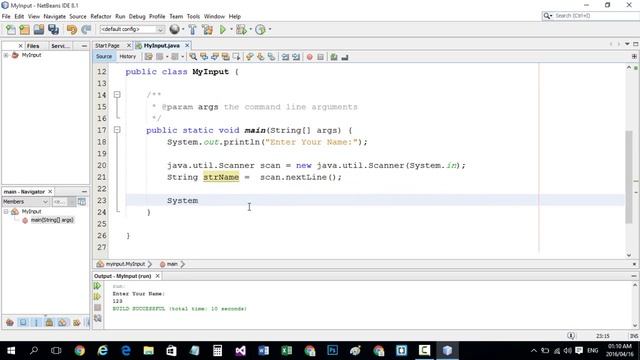Viewport: 640px width, 360px height.
Task: Open File Explorer from the taskbar
Action: (149, 351)
